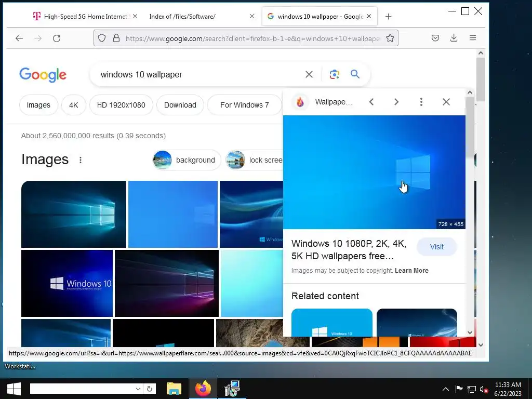Screen dimensions: 532x399
Task: Select the lock screen suggestion chip
Action: [254, 160]
